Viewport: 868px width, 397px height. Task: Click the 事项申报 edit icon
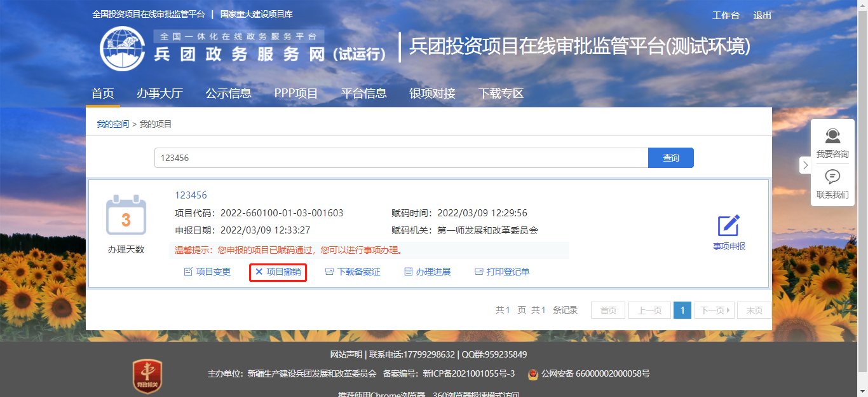[x=728, y=226]
